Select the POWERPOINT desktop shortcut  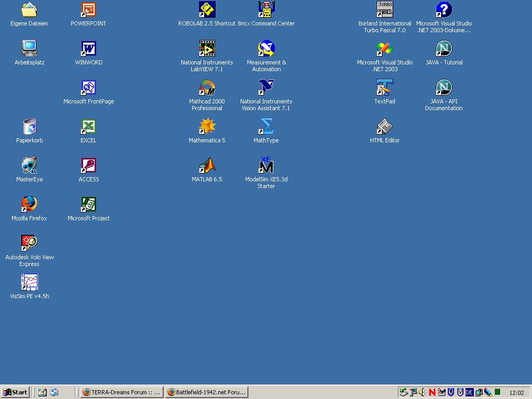coord(88,10)
